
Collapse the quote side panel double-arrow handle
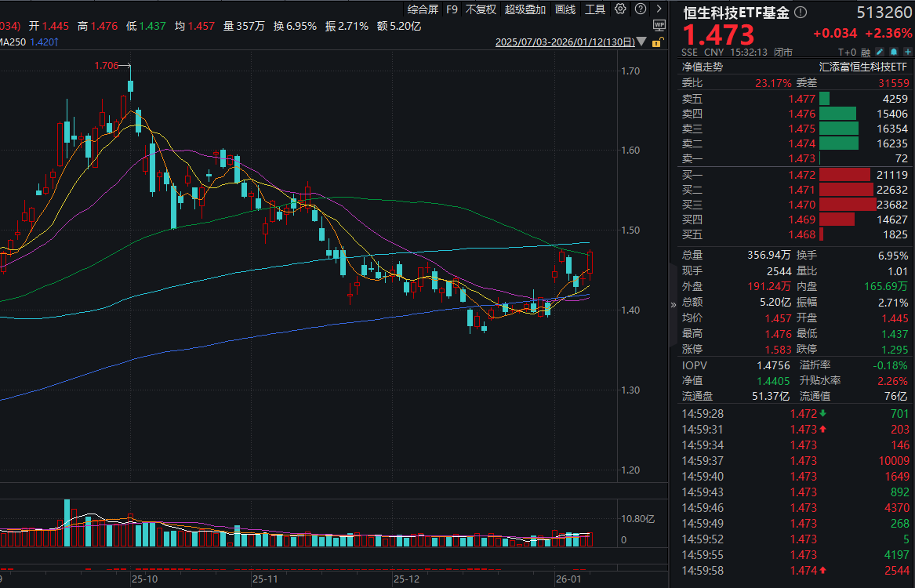click(x=673, y=304)
